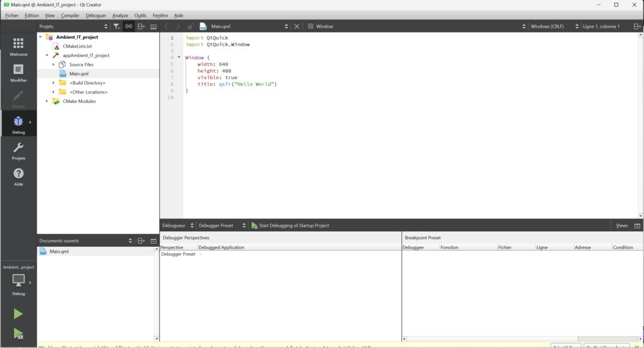Select CMakeLists.txt in project tree
644x348 pixels.
coord(77,46)
